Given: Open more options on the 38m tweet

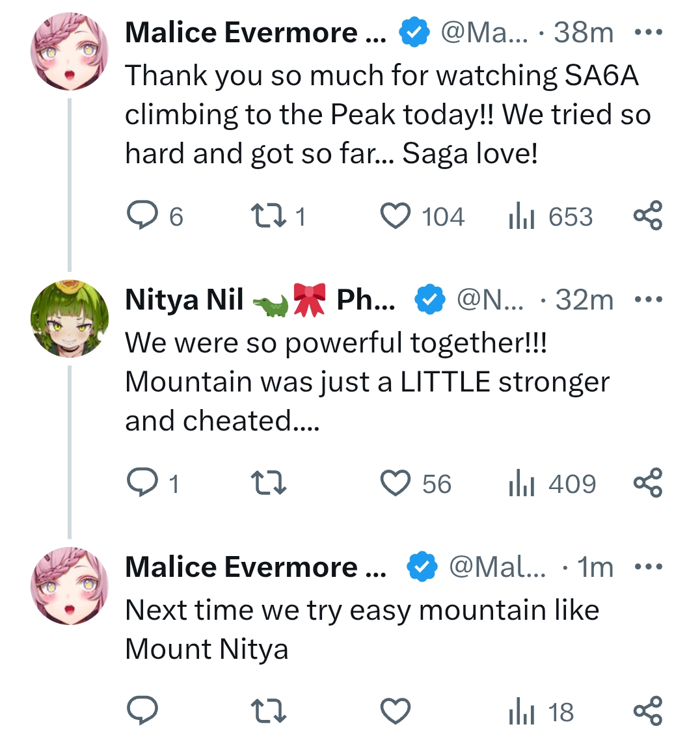Looking at the screenshot, I should pos(647,32).
